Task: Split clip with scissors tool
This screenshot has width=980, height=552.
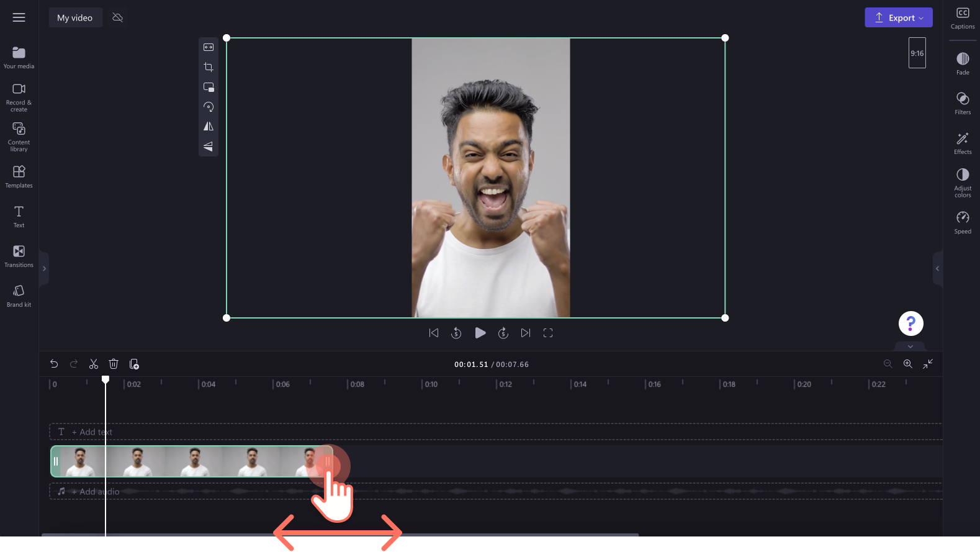Action: (x=94, y=364)
